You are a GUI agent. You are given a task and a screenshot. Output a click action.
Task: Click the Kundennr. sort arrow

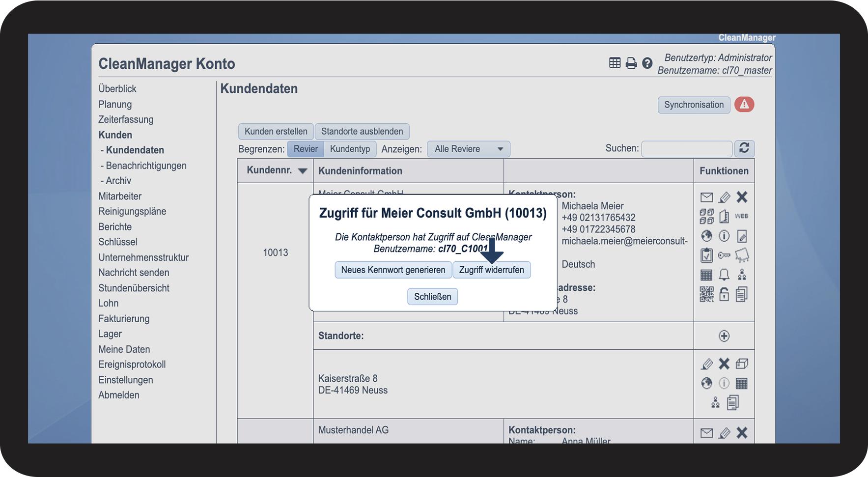(x=303, y=171)
